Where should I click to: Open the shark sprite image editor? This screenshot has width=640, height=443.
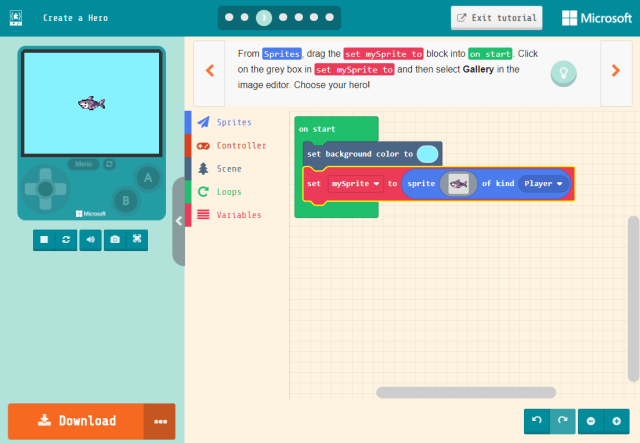pyautogui.click(x=458, y=184)
